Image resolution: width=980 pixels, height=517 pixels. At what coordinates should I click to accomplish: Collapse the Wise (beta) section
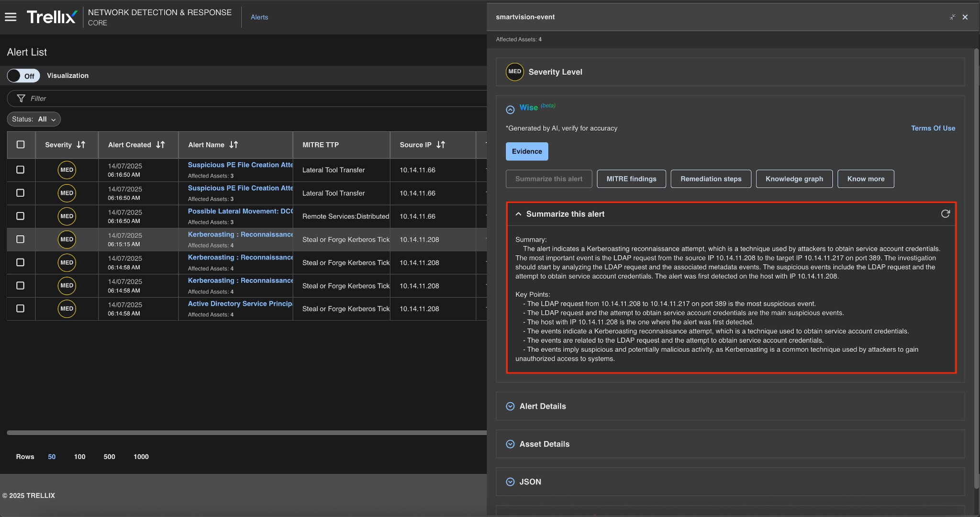[510, 110]
